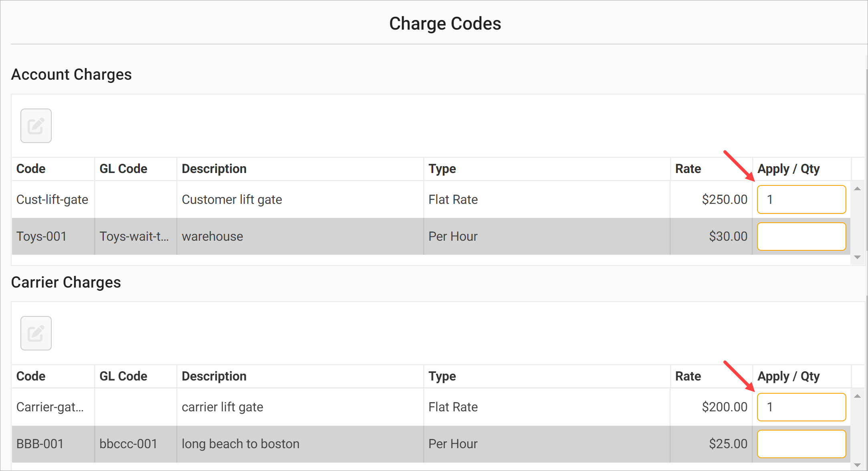Screen dimensions: 868x471
Task: Open edit mode for Carrier Charges table
Action: [36, 333]
